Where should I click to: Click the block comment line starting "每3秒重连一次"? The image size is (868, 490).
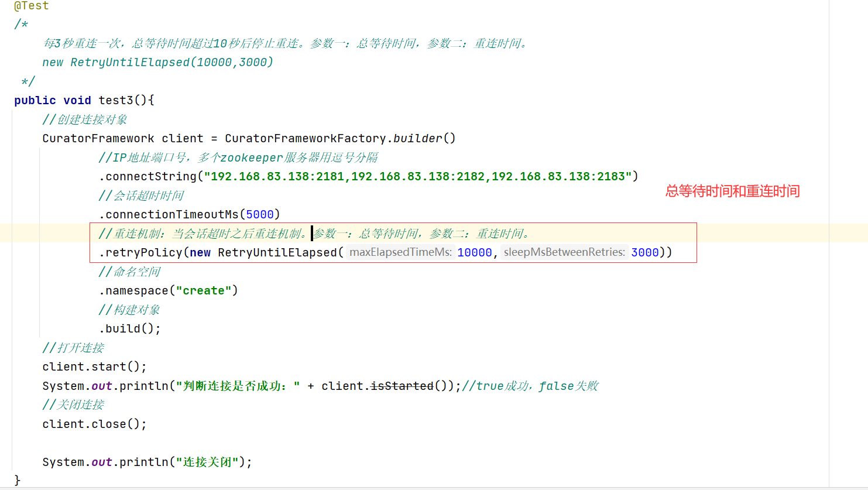(x=286, y=43)
